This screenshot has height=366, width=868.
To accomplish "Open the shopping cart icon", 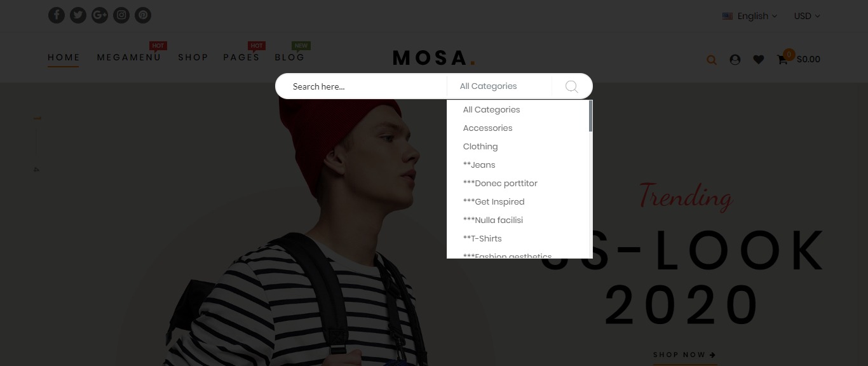I will (x=782, y=60).
